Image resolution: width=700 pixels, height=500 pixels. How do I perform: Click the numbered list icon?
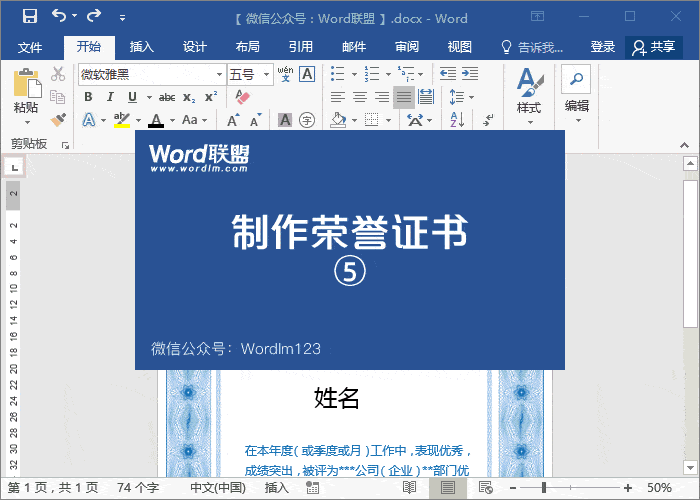pos(371,74)
